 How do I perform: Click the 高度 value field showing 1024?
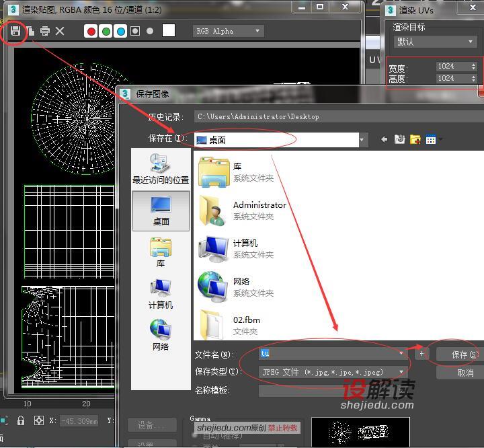pyautogui.click(x=453, y=78)
